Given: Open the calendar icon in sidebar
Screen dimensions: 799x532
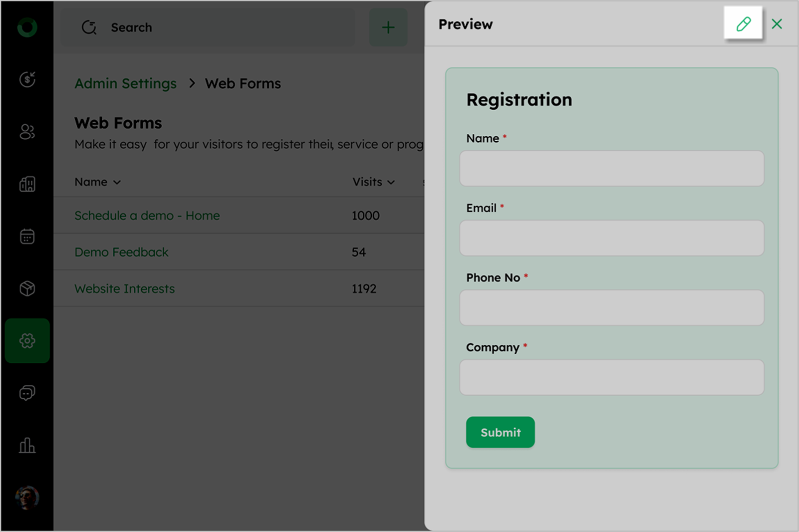Looking at the screenshot, I should pyautogui.click(x=27, y=236).
